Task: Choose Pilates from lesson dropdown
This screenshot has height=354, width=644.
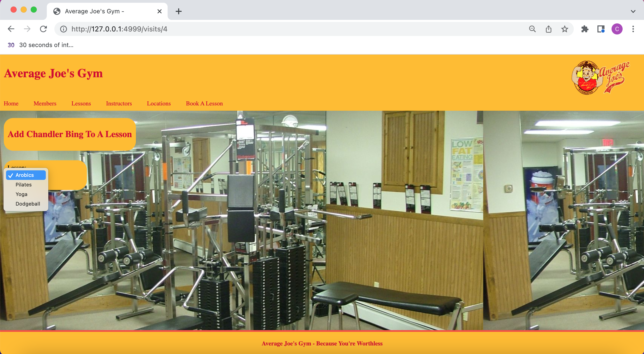Action: click(x=26, y=185)
